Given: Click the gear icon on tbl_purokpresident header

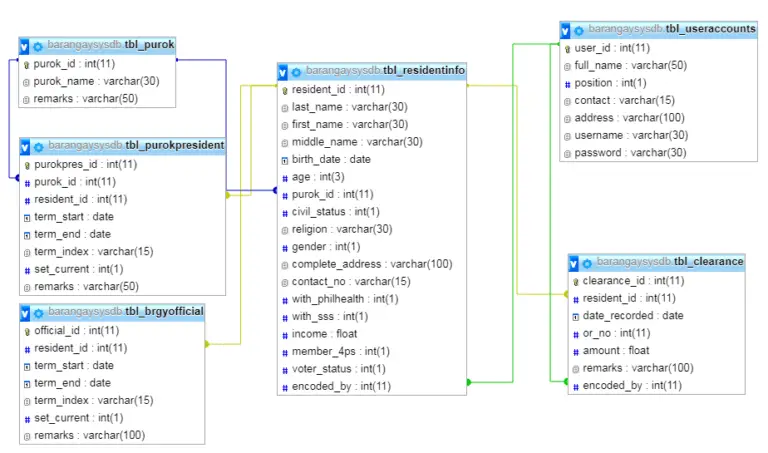Looking at the screenshot, I should (38, 146).
